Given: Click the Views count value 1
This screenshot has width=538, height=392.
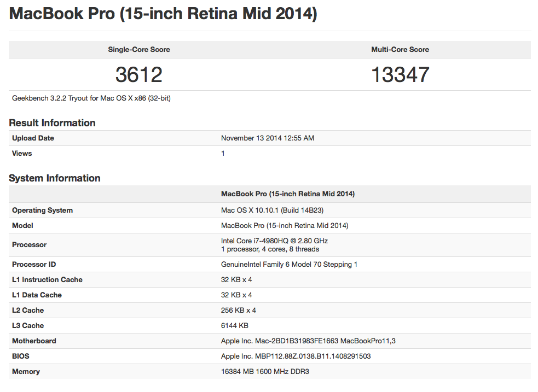Looking at the screenshot, I should click(223, 154).
